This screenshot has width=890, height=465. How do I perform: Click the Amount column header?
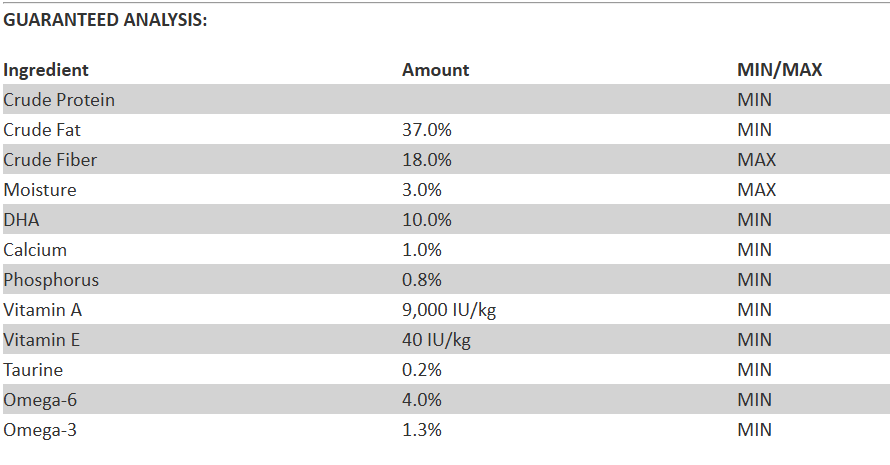coord(435,70)
